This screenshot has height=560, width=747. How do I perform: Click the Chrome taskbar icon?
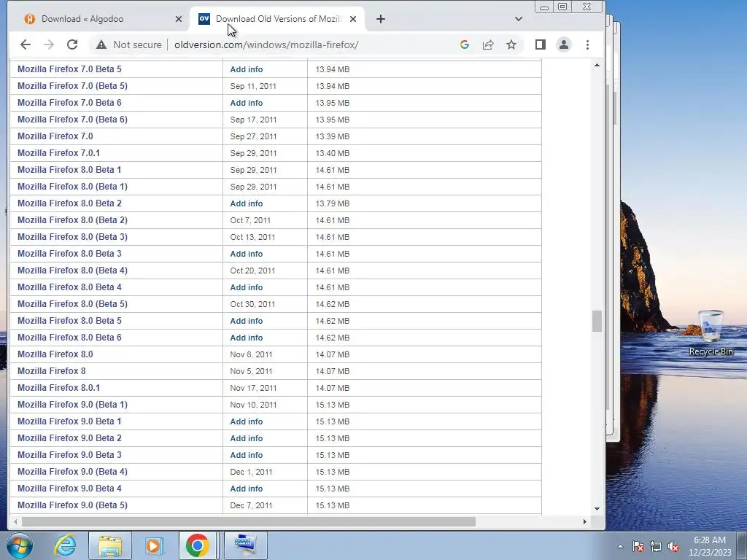pyautogui.click(x=198, y=545)
